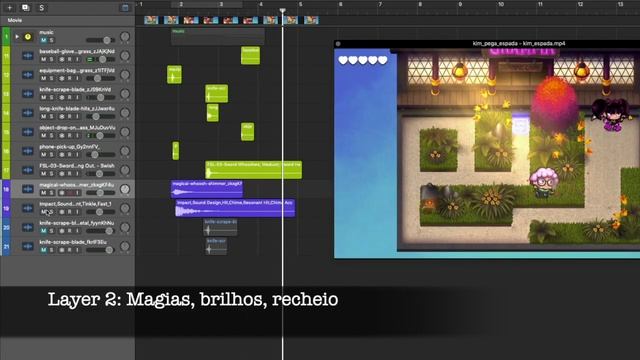Screen dimensions: 640x360
Task: Unmute the music track with M button
Action: pyautogui.click(x=43, y=40)
